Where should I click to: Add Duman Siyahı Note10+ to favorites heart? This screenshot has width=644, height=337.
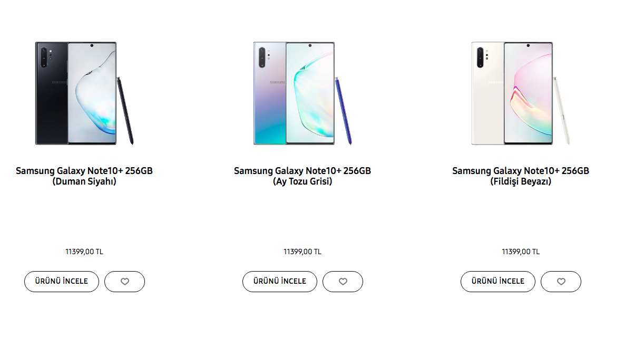click(x=124, y=282)
